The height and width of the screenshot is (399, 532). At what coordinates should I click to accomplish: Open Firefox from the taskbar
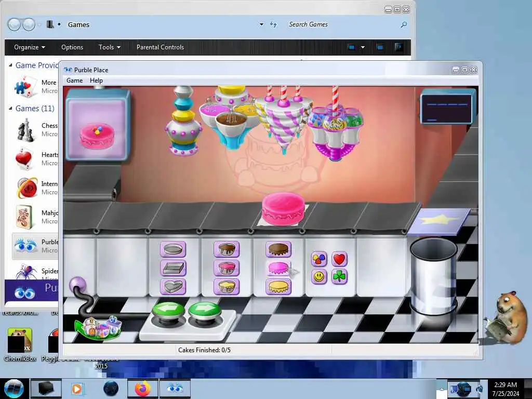142,389
